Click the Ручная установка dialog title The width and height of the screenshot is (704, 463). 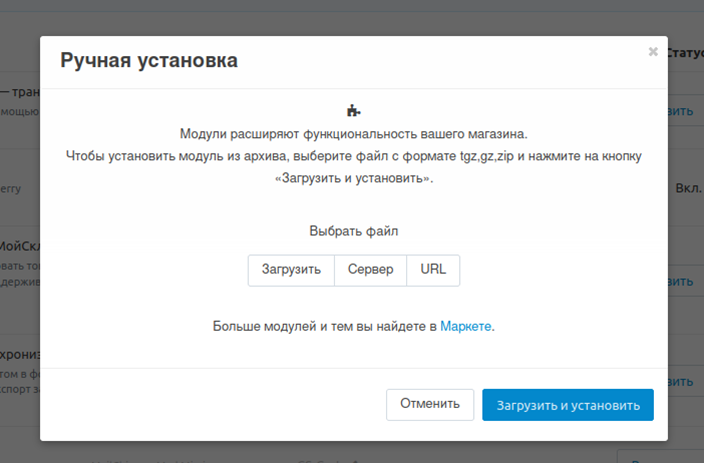coord(149,61)
